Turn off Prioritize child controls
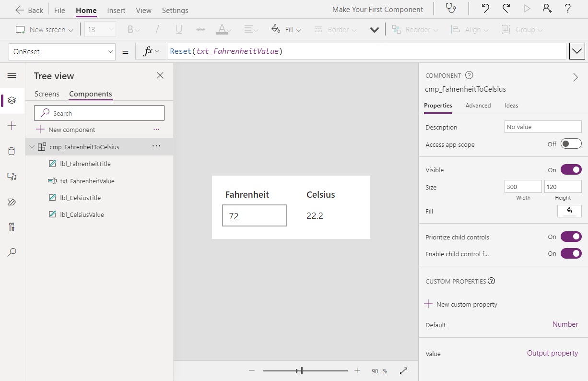The width and height of the screenshot is (588, 381). 571,237
